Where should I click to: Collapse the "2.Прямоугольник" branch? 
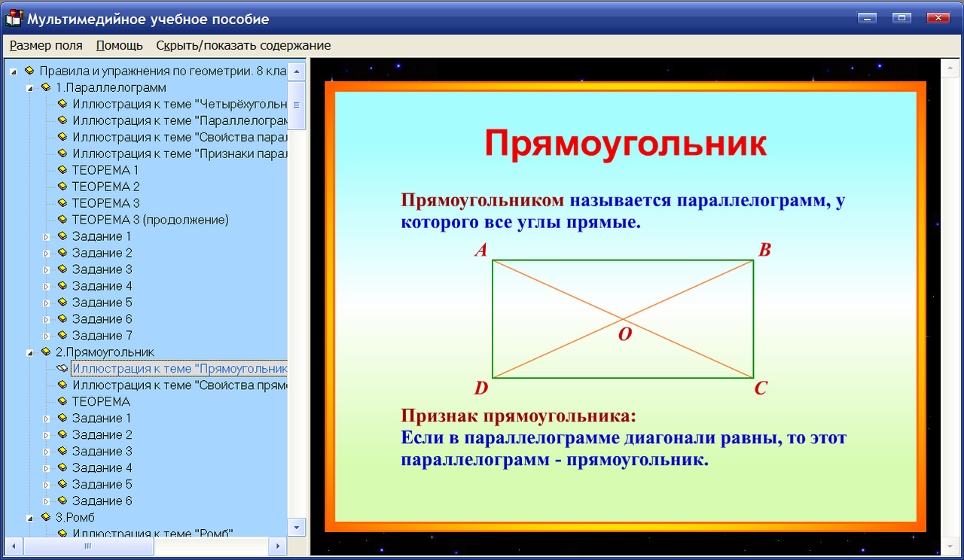(x=28, y=352)
